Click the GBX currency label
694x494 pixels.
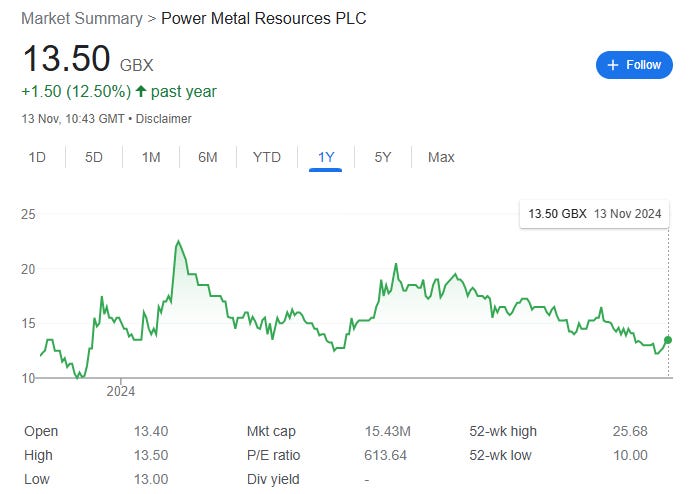pos(136,66)
